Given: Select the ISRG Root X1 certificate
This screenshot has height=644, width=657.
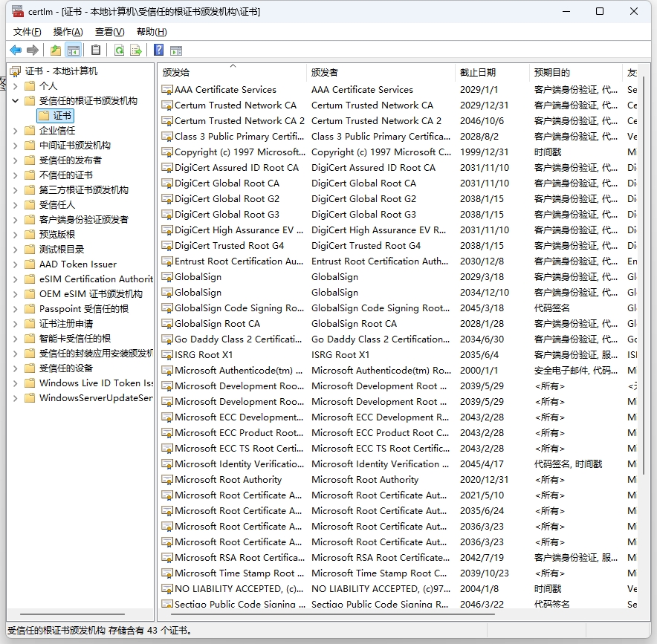Looking at the screenshot, I should tap(204, 355).
